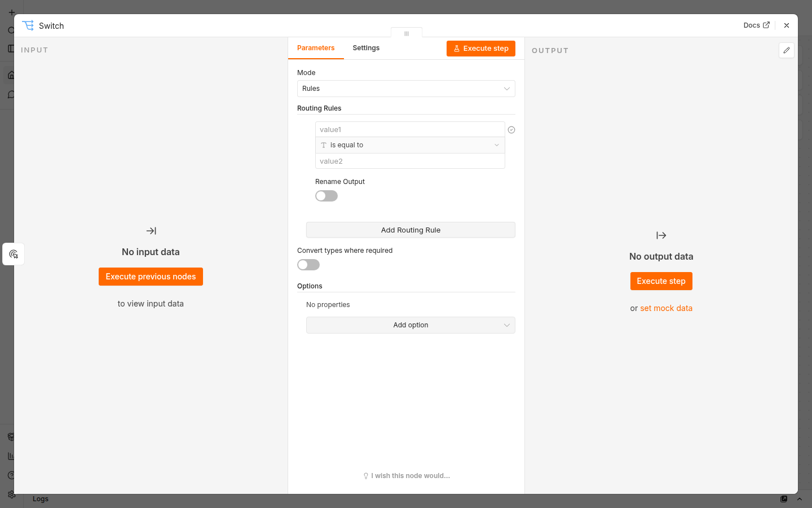Click the value2 input field

point(410,161)
